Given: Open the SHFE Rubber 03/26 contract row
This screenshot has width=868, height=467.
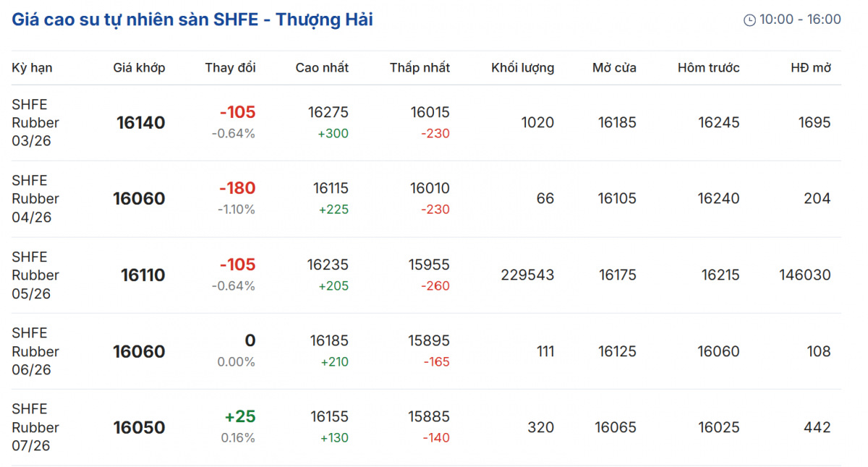Looking at the screenshot, I should coord(35,123).
